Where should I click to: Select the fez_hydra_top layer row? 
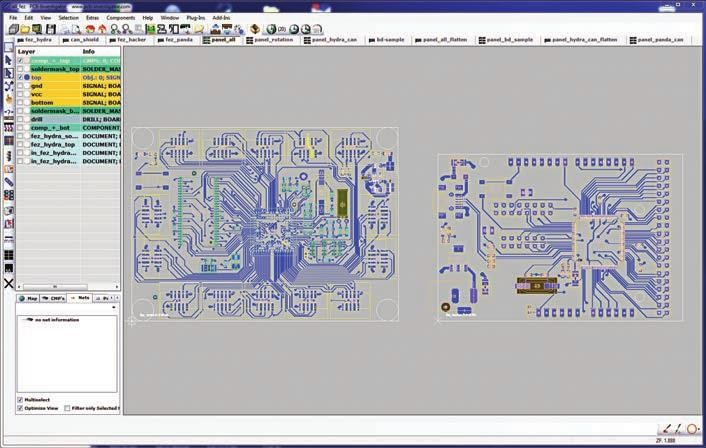pyautogui.click(x=68, y=145)
